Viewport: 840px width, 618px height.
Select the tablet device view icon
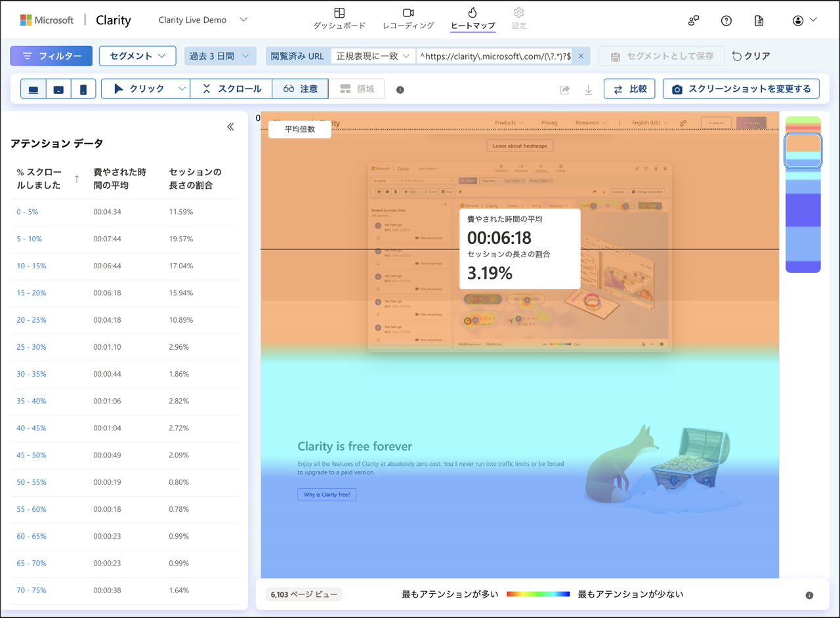(58, 89)
